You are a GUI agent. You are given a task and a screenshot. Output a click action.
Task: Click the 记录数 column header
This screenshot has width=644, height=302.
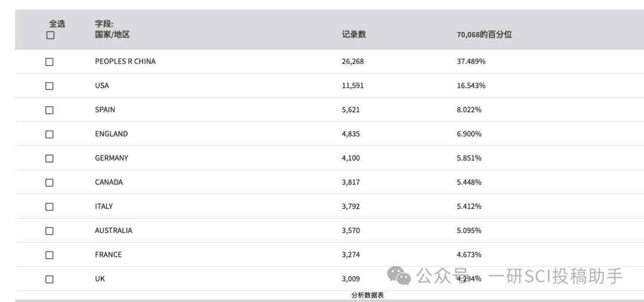pyautogui.click(x=354, y=35)
